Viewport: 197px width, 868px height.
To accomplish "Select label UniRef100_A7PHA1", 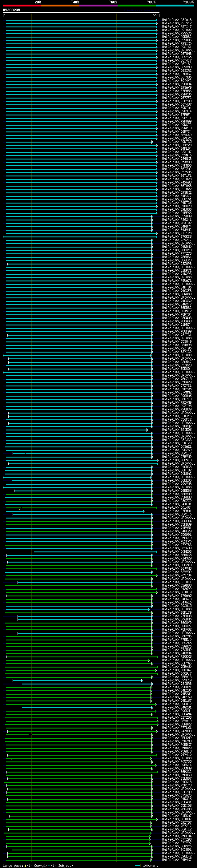I will (x=177, y=511).
